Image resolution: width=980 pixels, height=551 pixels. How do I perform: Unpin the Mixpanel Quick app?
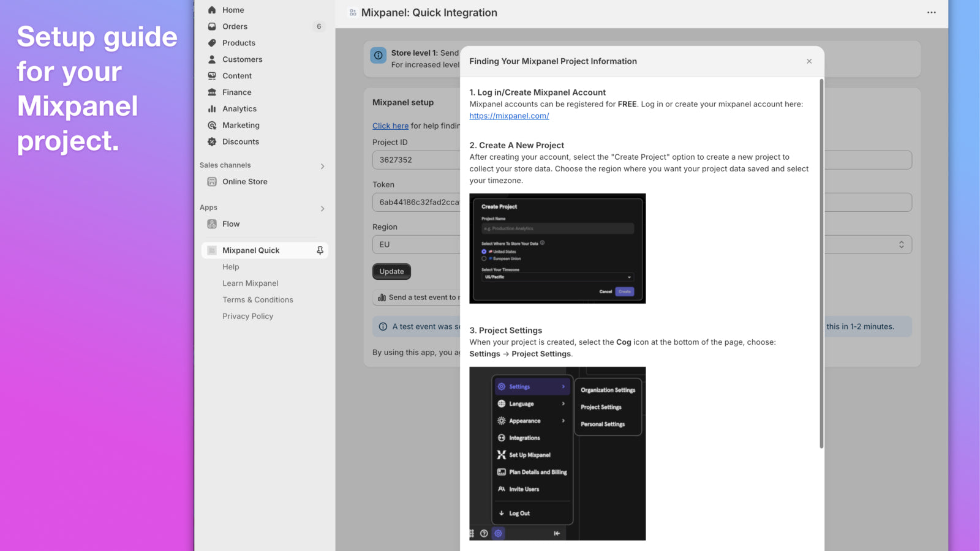[319, 250]
